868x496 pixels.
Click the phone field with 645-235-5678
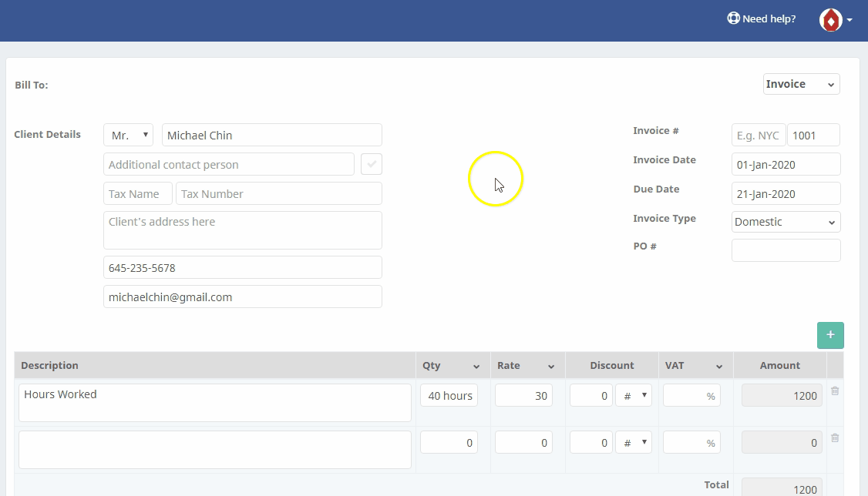pos(243,267)
